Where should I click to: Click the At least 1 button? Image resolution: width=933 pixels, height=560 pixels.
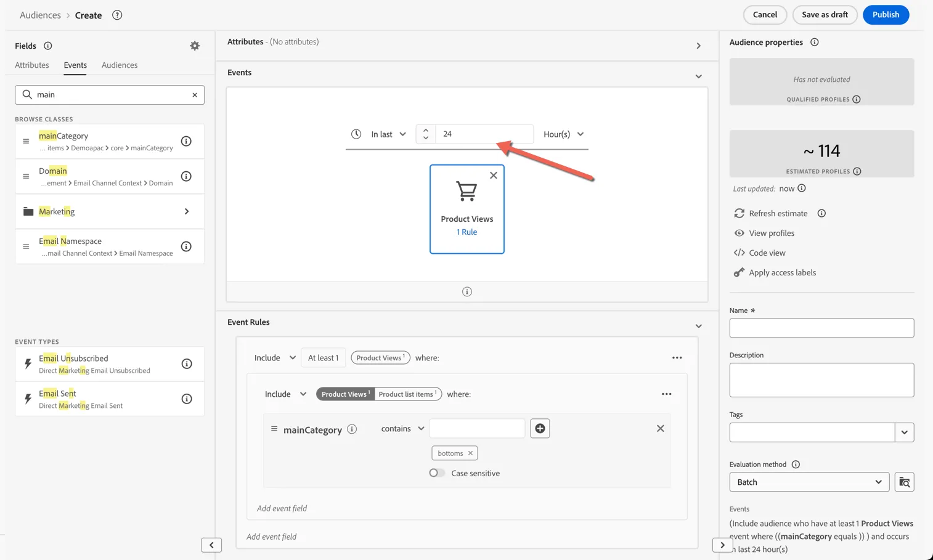[x=323, y=358]
